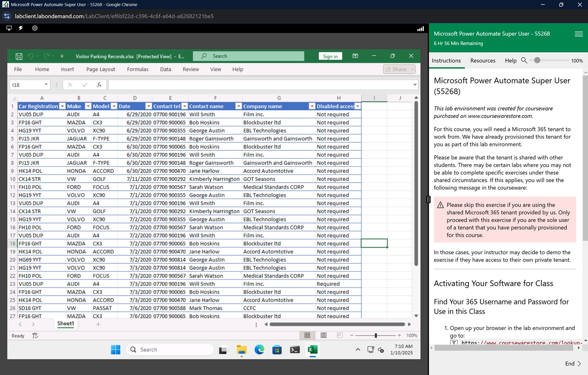Switch to the Home ribbon tab
This screenshot has height=375, width=588.
(42, 69)
